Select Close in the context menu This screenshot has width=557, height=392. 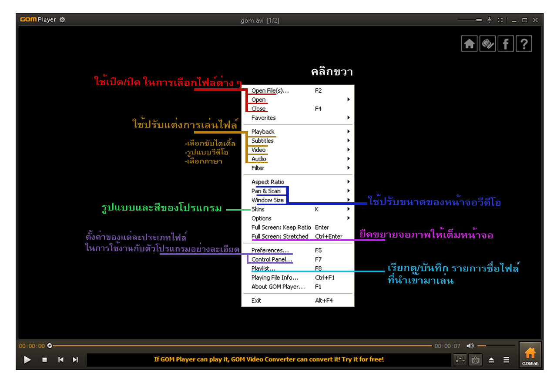(298, 109)
